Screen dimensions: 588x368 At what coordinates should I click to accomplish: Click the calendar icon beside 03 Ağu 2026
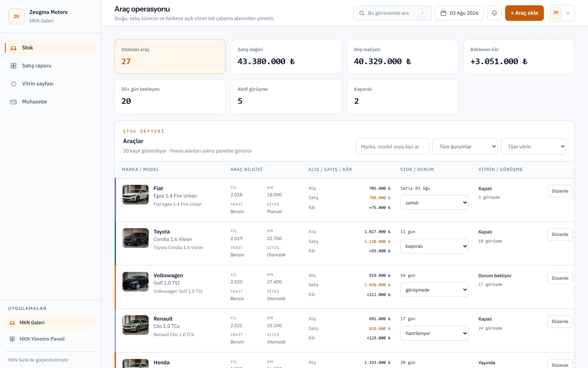pos(443,13)
